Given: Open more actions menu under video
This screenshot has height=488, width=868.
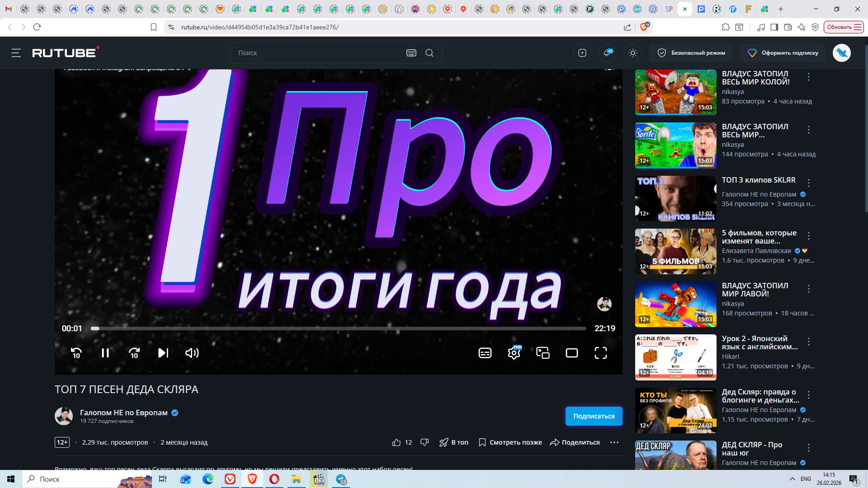Looking at the screenshot, I should click(x=614, y=442).
